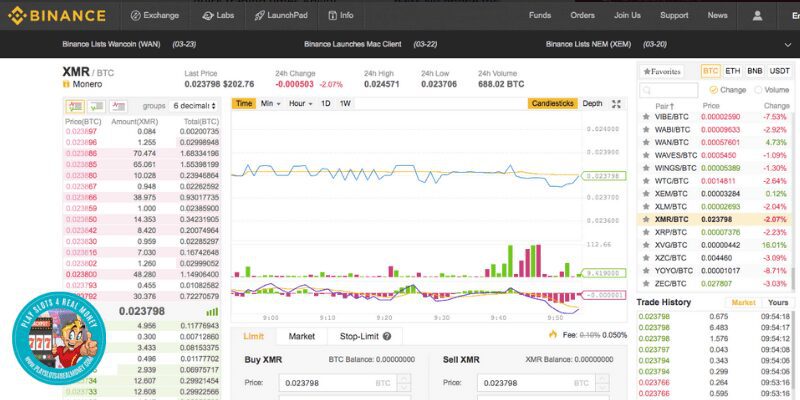Viewport: 800px width, 400px height.
Task: Toggle favorite star for VIBE/BTC
Action: click(646, 117)
